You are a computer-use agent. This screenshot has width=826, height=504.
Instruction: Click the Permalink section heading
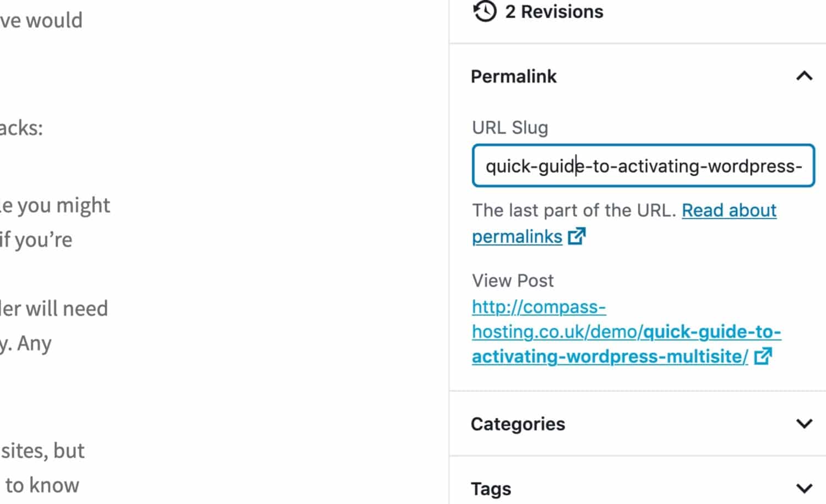(x=513, y=76)
